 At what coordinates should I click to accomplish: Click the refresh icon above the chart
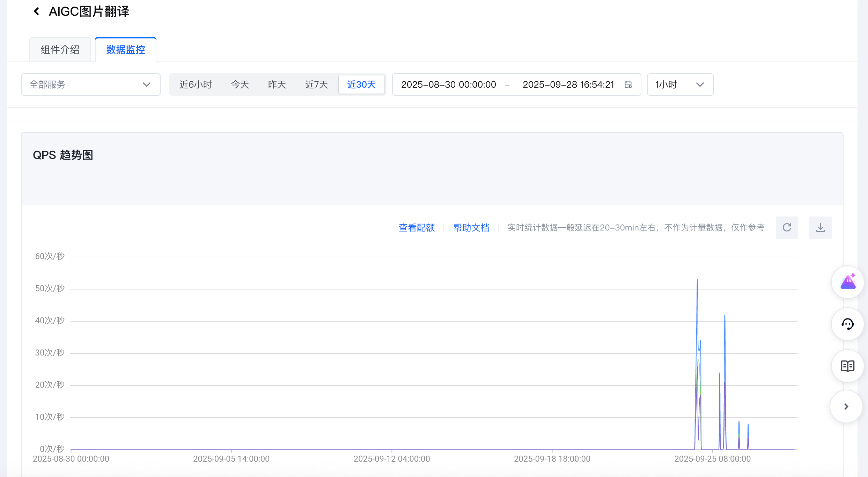(x=787, y=228)
